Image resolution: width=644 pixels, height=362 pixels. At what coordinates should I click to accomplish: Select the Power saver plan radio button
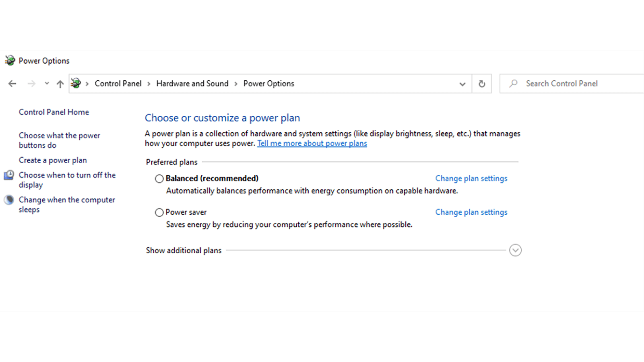(159, 212)
